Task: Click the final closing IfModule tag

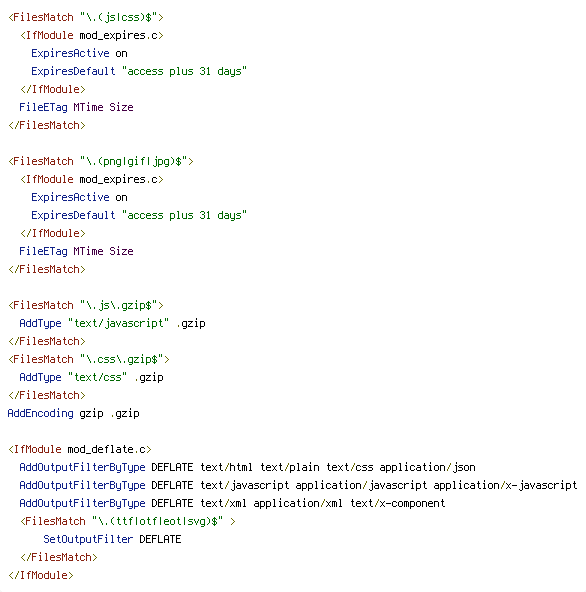Action: 41,575
